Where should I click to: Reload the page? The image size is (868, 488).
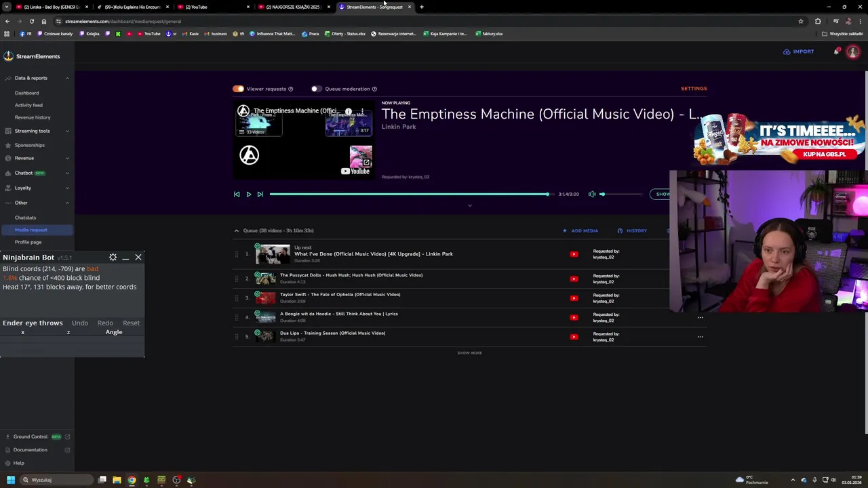pos(31,21)
